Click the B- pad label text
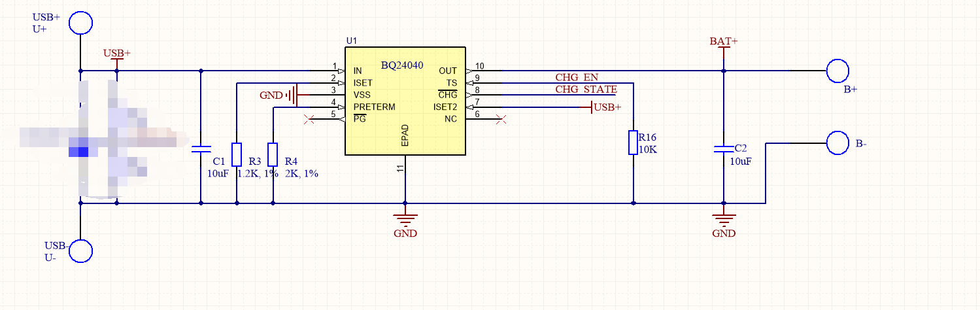 click(861, 144)
